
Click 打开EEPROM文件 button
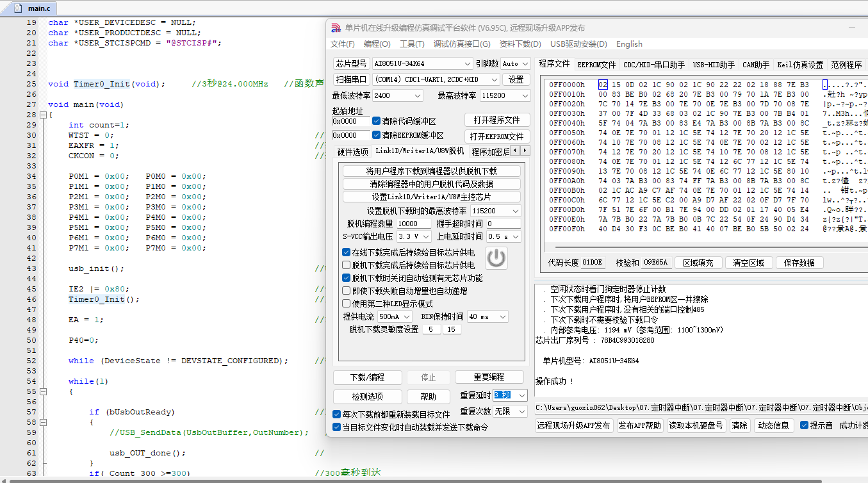pyautogui.click(x=496, y=136)
